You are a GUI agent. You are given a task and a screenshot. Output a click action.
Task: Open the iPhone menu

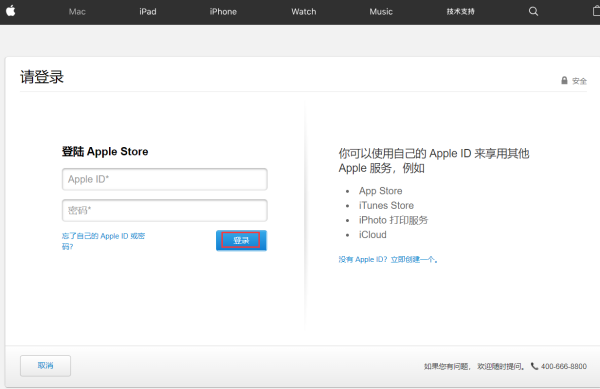223,12
